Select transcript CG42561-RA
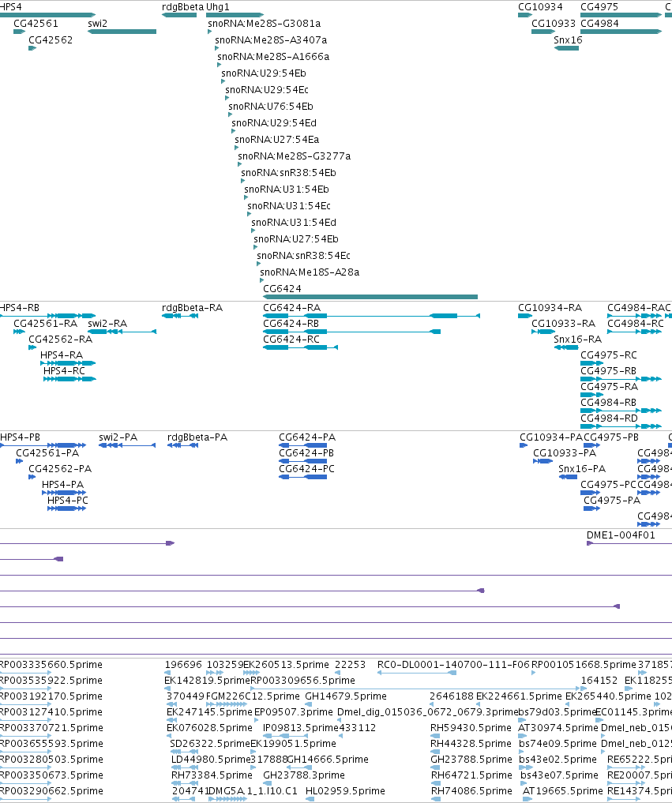The image size is (672, 803). pyautogui.click(x=46, y=324)
